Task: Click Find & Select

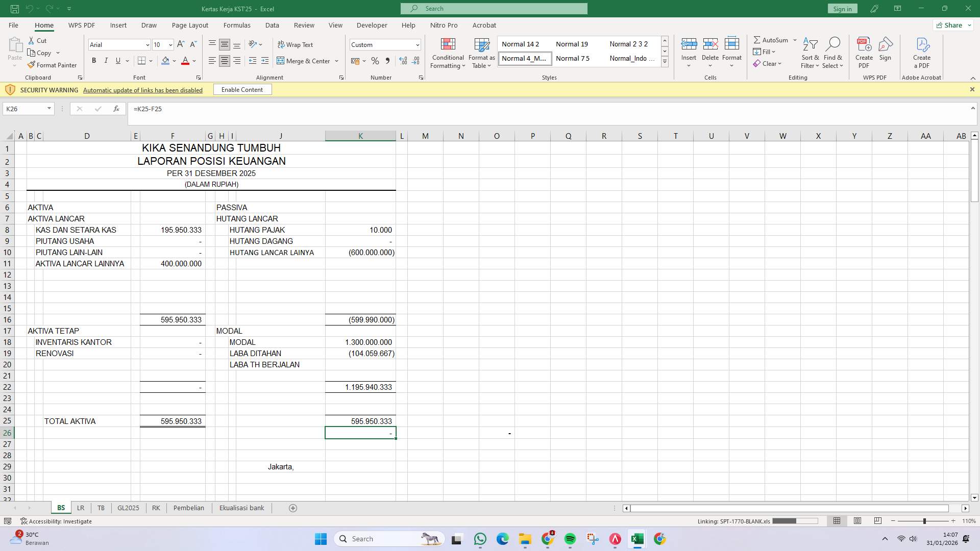Action: 832,53
